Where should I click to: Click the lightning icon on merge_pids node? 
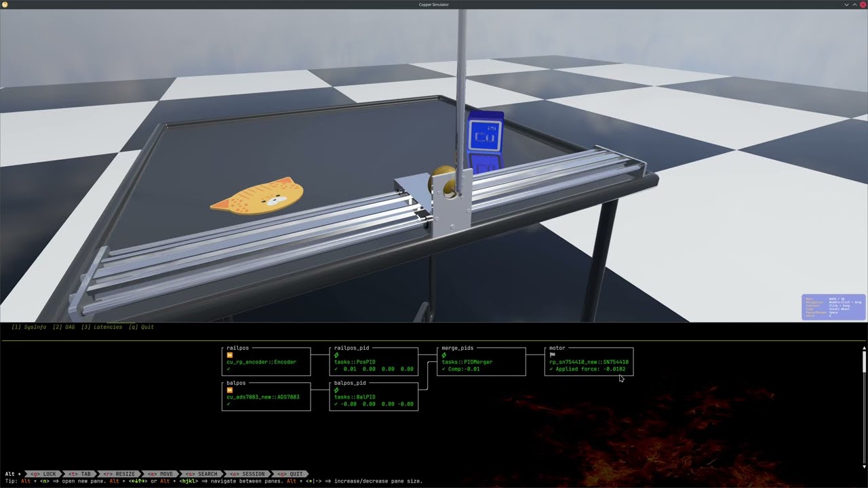[444, 355]
